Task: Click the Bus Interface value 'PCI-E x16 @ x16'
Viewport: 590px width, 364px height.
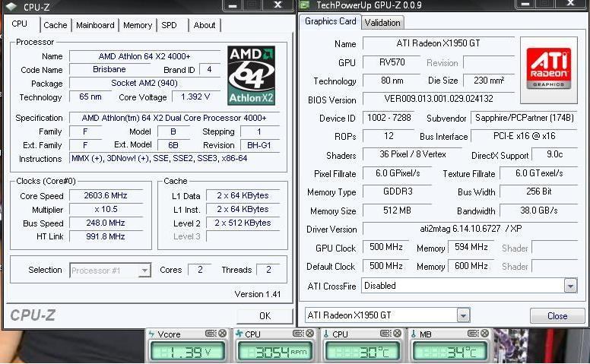Action: [x=524, y=136]
